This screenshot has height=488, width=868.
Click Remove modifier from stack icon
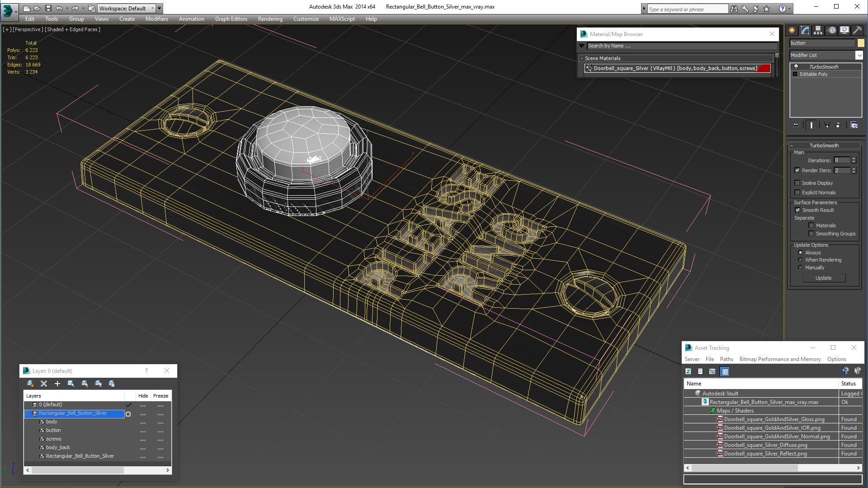coord(838,125)
